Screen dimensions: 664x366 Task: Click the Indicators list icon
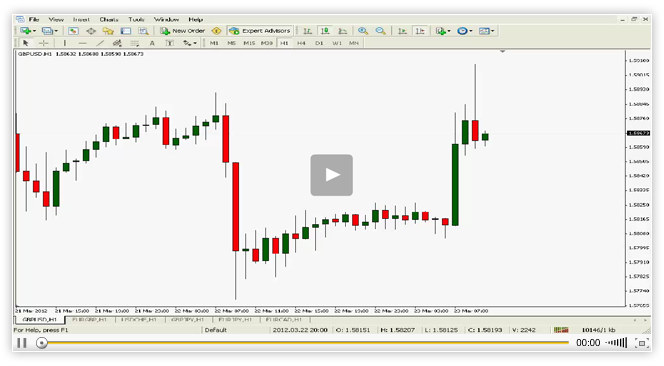(440, 31)
